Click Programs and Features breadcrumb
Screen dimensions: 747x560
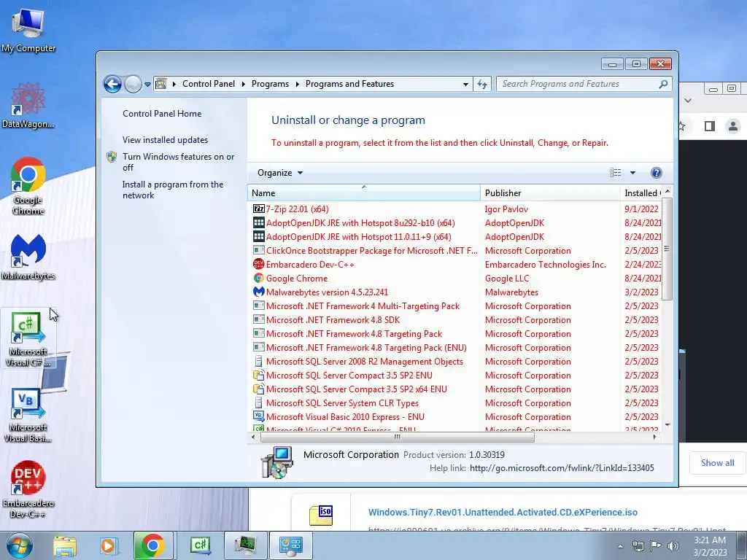(349, 84)
